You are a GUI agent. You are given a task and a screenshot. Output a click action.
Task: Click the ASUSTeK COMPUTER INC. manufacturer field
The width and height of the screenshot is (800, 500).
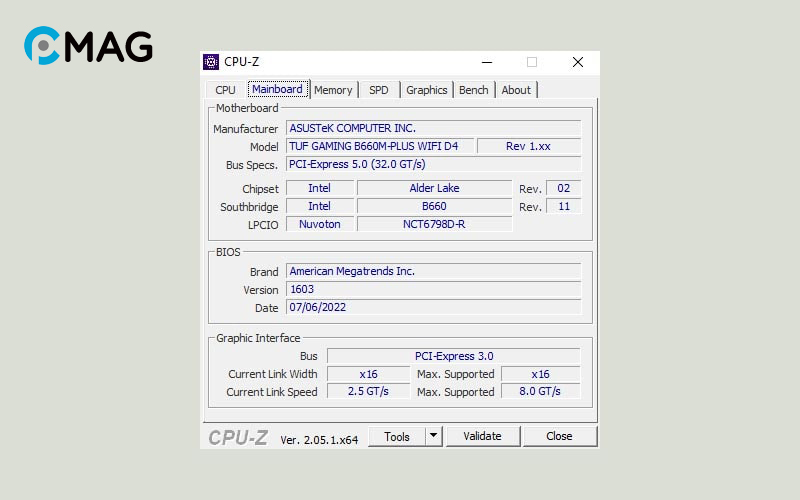[x=433, y=128]
